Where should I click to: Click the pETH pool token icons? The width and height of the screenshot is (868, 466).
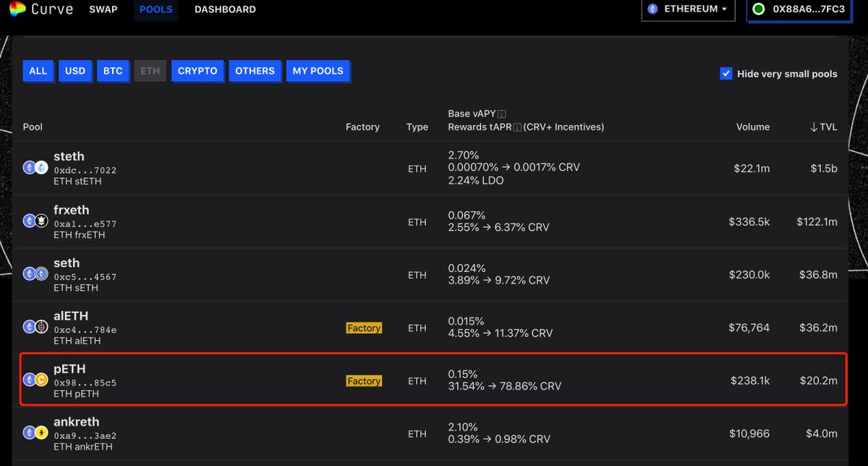tap(35, 380)
